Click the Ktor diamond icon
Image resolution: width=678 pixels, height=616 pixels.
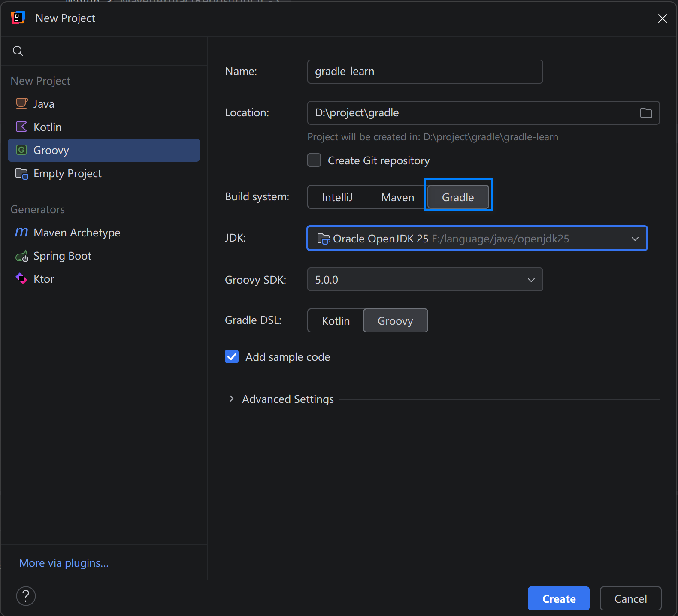point(21,278)
